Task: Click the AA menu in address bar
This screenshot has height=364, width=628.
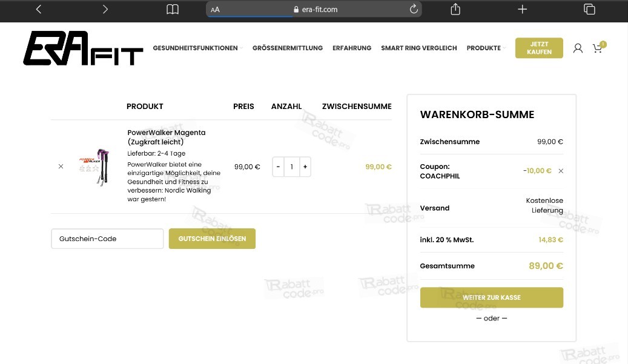Action: tap(214, 9)
